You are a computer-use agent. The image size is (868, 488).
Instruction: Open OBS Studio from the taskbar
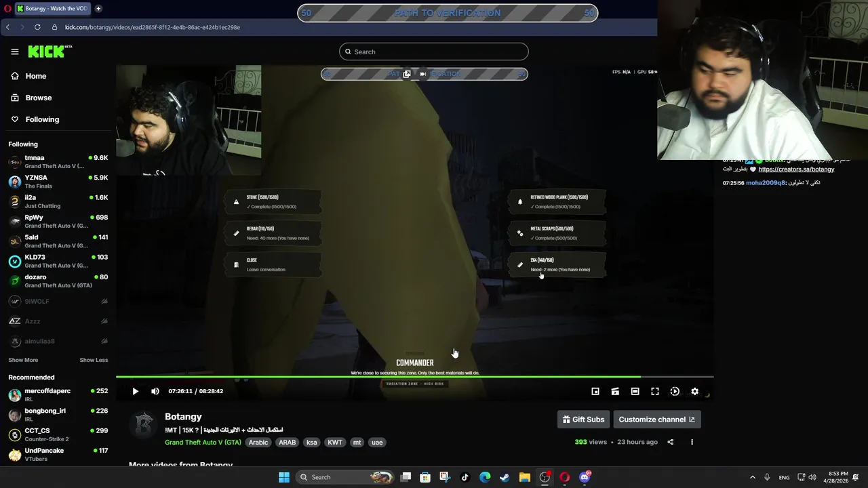point(545,477)
